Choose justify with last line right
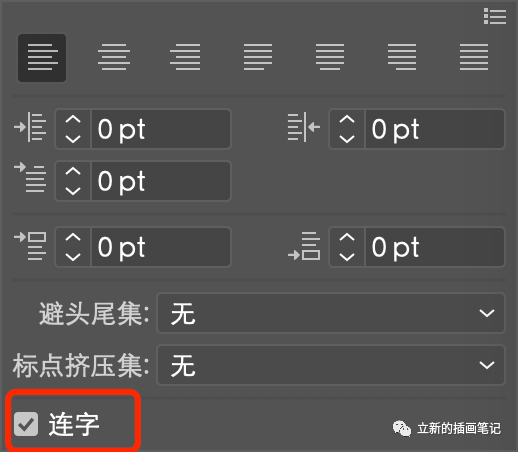 click(402, 57)
